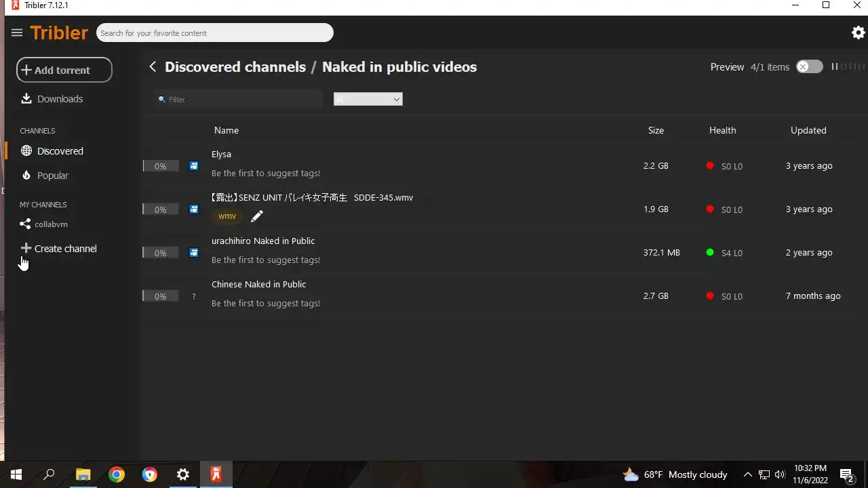The width and height of the screenshot is (868, 488).
Task: Show hidden system tray icons
Action: (747, 474)
